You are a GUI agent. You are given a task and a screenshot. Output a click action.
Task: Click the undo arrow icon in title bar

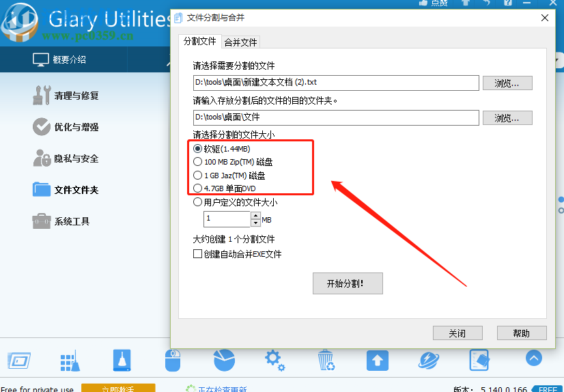click(x=487, y=3)
